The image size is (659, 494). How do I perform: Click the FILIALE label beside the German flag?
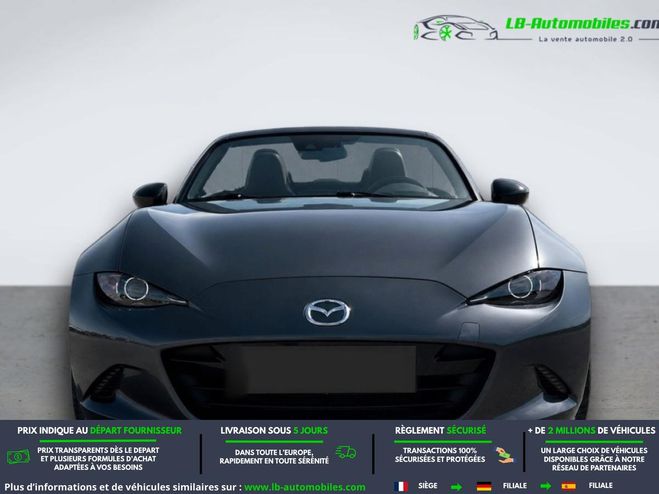click(x=515, y=486)
